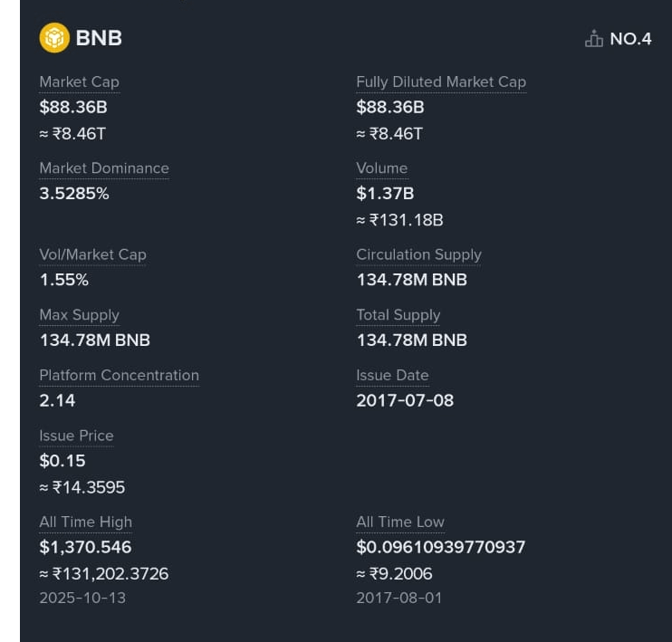Click the All Time Low label
This screenshot has height=642, width=672.
click(x=400, y=522)
